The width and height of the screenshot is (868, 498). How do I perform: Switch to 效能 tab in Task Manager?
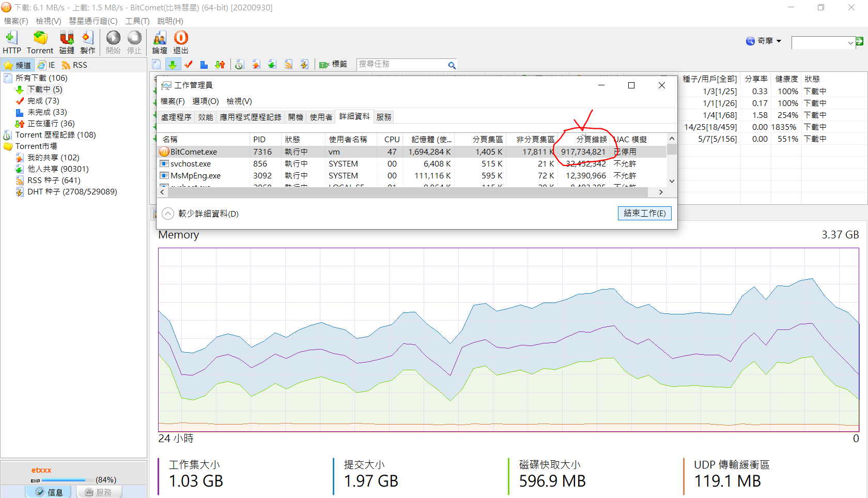[x=206, y=117]
